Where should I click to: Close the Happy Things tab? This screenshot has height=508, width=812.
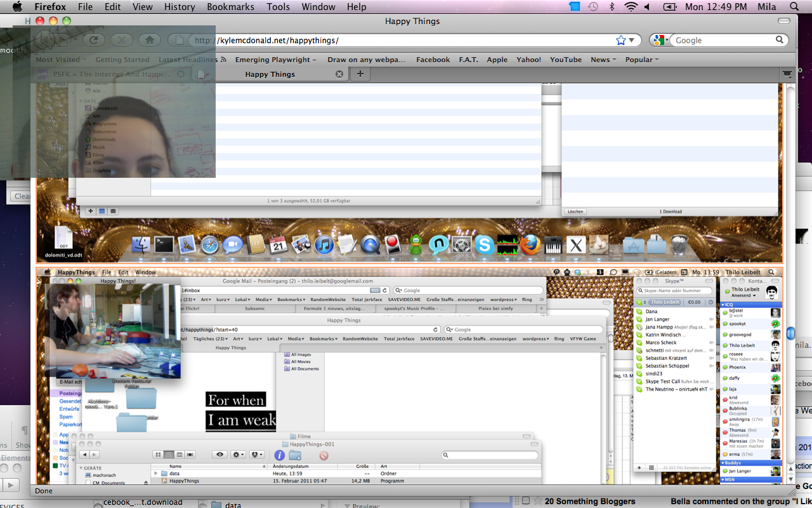(339, 74)
